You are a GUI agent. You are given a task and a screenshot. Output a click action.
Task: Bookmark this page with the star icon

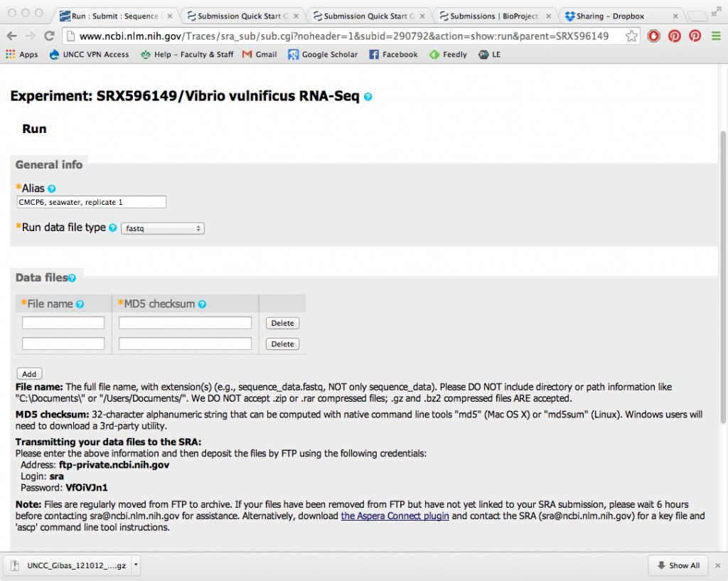click(x=631, y=36)
